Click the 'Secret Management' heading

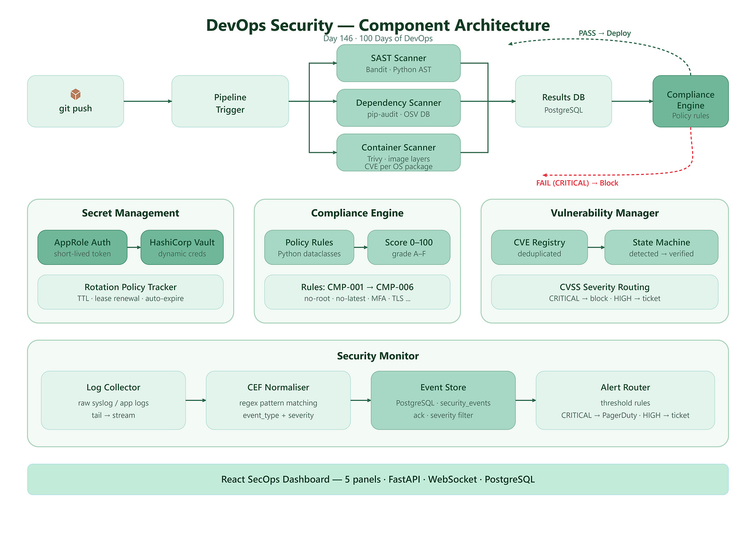130,213
